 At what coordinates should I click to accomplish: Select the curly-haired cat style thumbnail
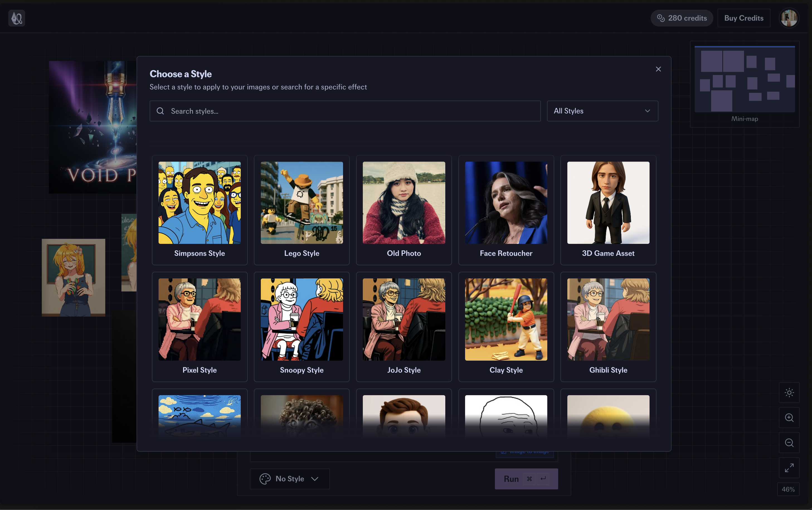coord(302,417)
